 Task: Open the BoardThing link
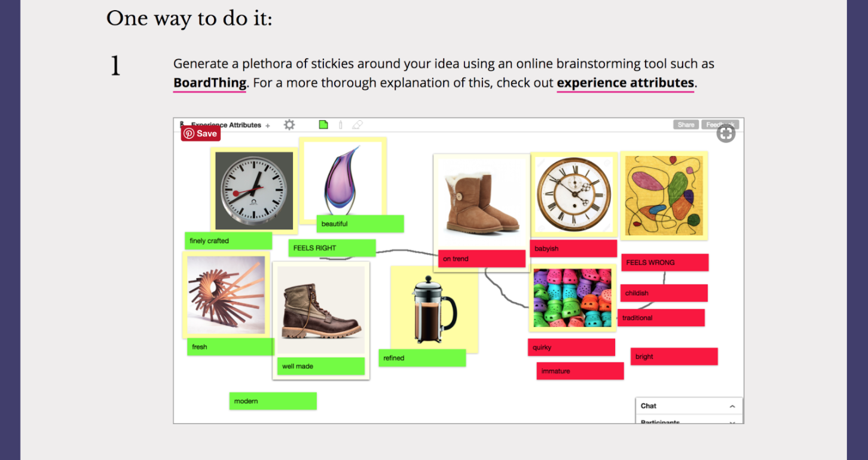pos(209,83)
